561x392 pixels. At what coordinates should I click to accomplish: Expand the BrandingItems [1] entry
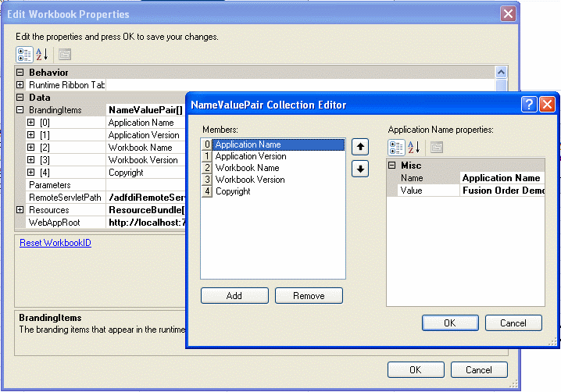coord(31,135)
